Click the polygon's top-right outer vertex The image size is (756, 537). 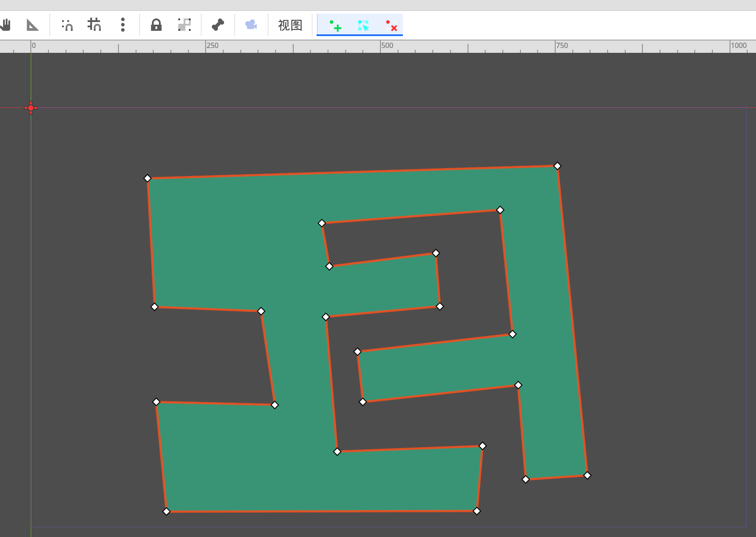coord(557,166)
